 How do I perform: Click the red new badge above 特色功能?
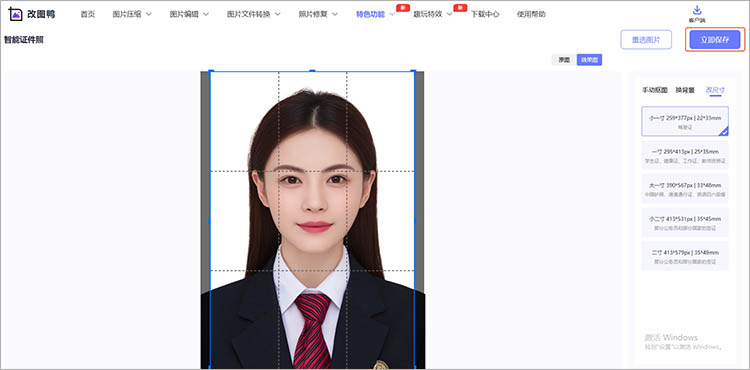(403, 8)
